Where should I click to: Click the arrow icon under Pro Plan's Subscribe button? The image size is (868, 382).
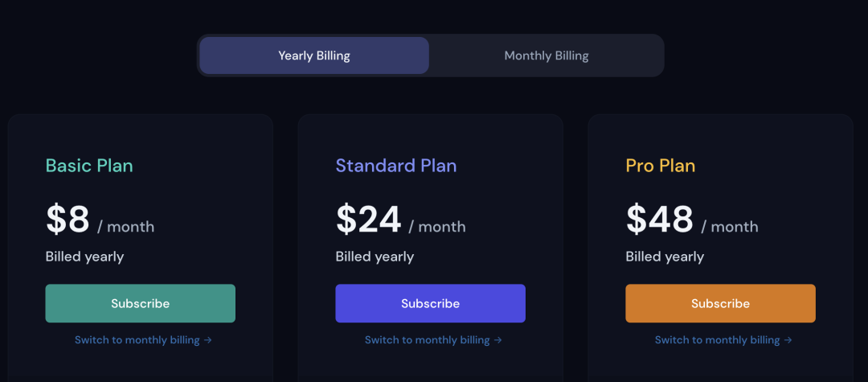pos(788,340)
